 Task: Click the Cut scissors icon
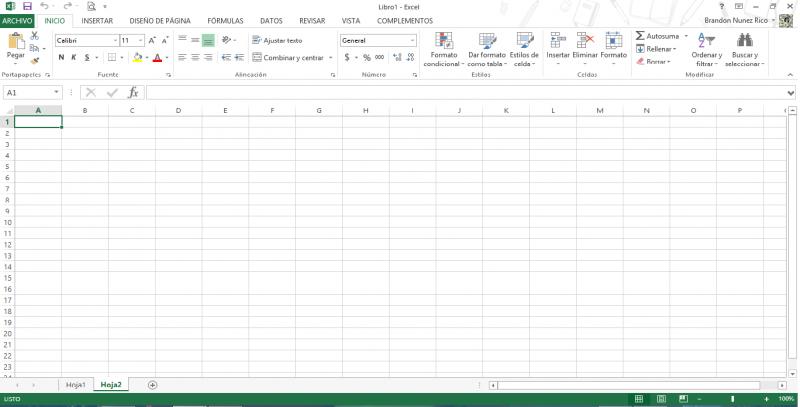35,35
